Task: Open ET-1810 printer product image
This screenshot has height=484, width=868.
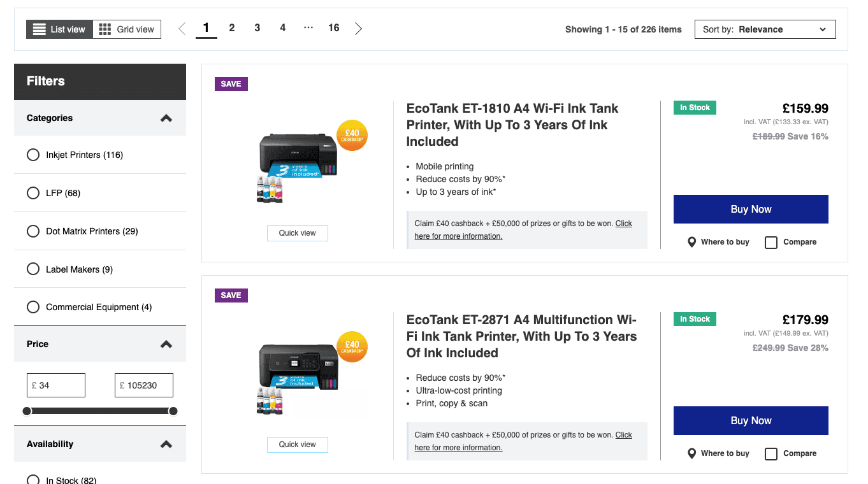Action: pyautogui.click(x=297, y=167)
